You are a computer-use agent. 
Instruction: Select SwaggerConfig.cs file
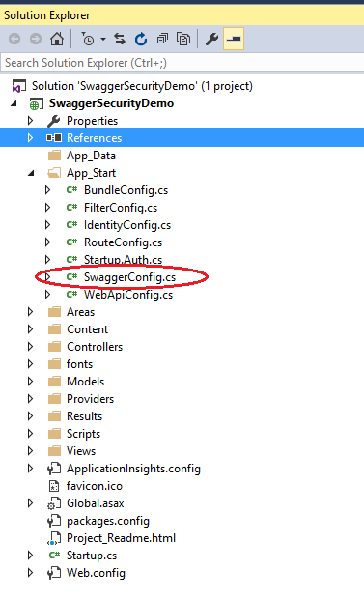tap(130, 277)
